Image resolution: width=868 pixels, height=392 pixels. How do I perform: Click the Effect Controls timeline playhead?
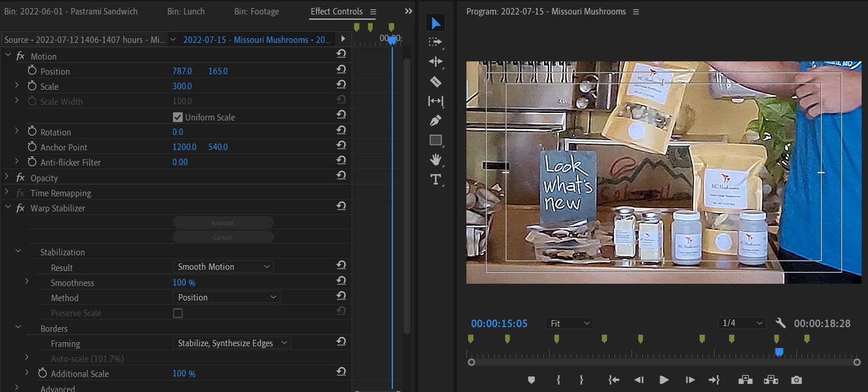[x=392, y=40]
